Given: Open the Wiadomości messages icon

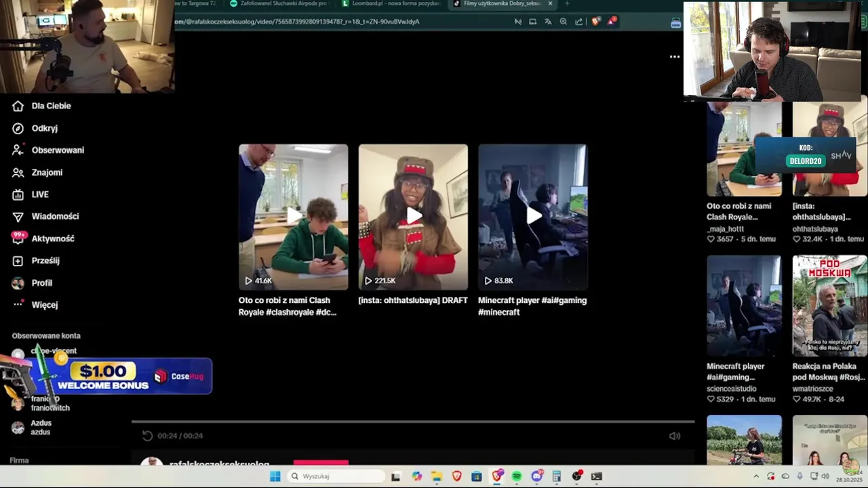Looking at the screenshot, I should [18, 216].
